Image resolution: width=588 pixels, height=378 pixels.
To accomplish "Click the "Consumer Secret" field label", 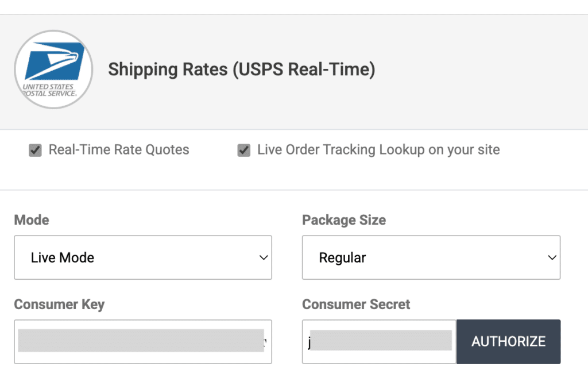I will point(356,304).
